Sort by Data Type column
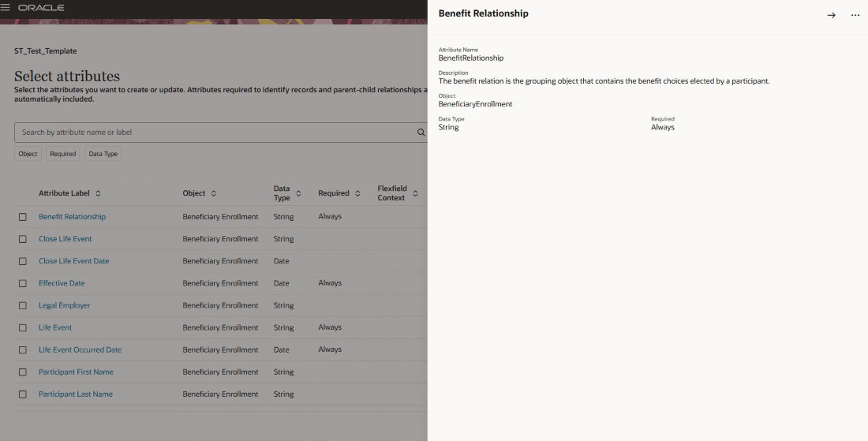 298,193
